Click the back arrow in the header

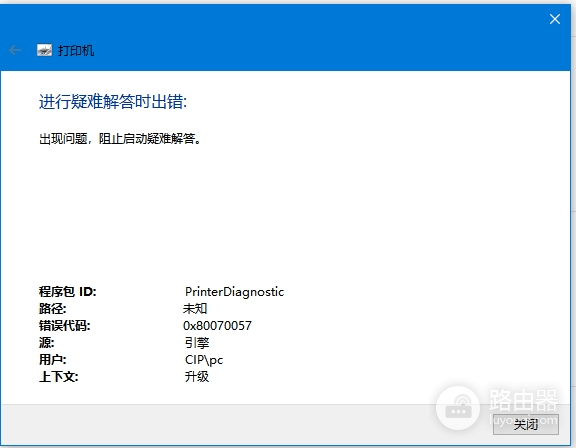15,50
